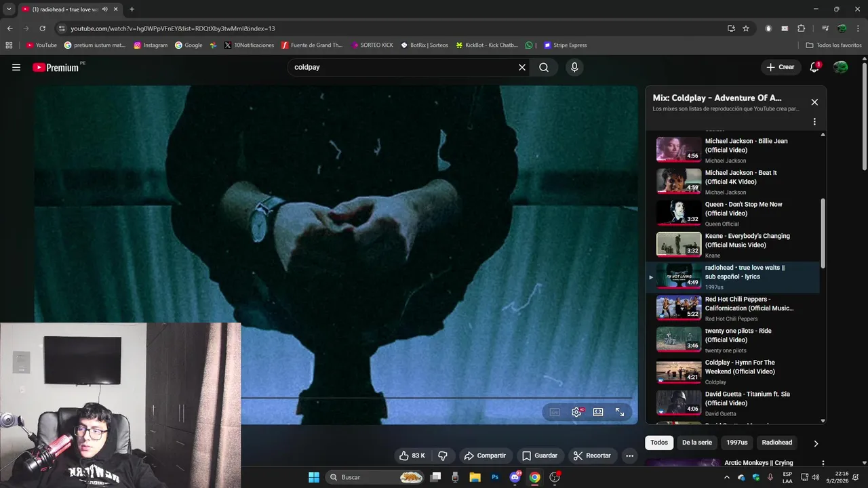Screen dimensions: 868x488
Task: Open Mix playlist three-dot options
Action: coord(814,122)
